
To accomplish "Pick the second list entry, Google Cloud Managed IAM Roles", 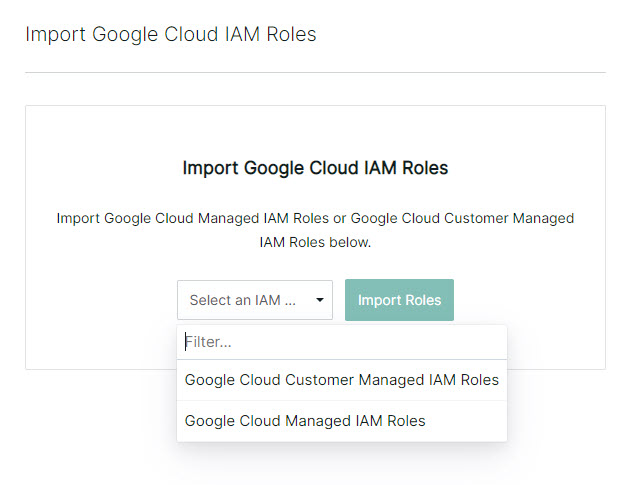I will [x=342, y=421].
